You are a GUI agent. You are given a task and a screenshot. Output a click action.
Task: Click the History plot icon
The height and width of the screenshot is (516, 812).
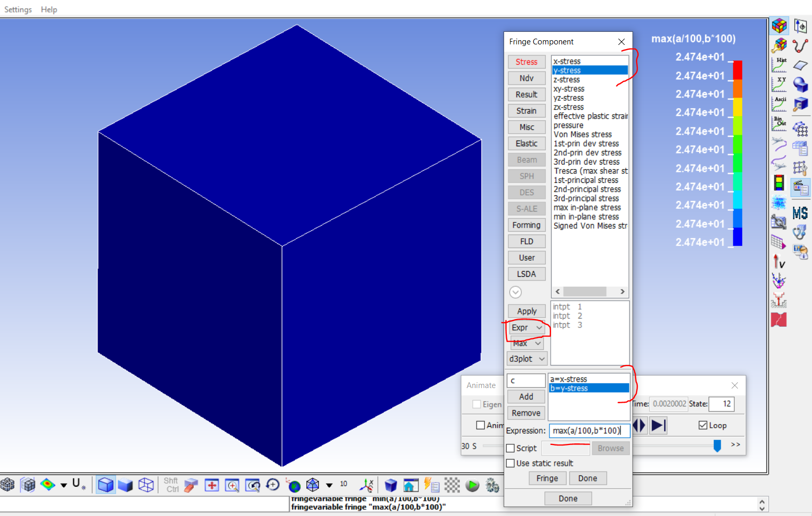pos(779,64)
